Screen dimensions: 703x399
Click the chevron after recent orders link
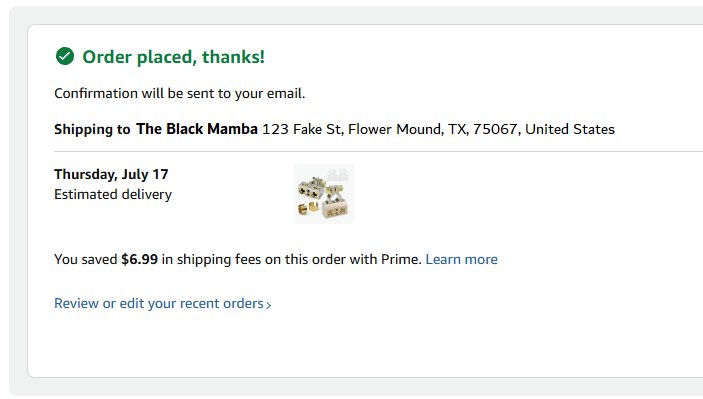269,305
